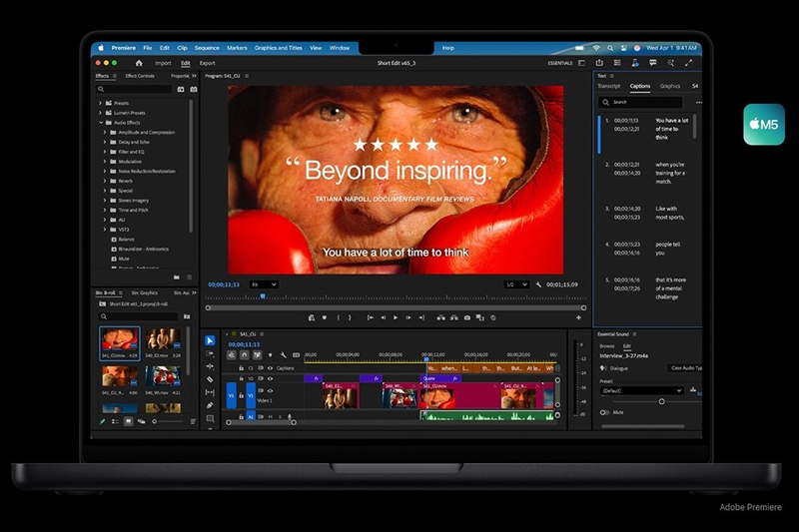Switch project bin to icon view
Image resolution: width=799 pixels, height=532 pixels.
click(128, 421)
